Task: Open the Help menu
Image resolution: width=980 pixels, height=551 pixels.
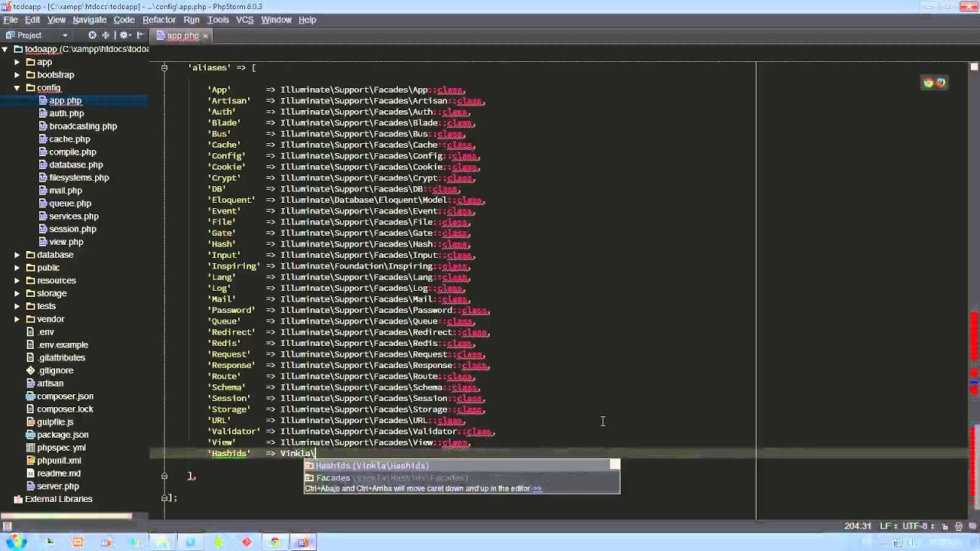Action: 307,20
